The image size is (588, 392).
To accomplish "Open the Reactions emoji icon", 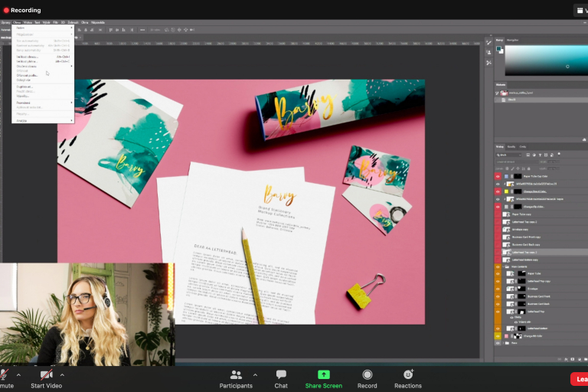I will (408, 374).
